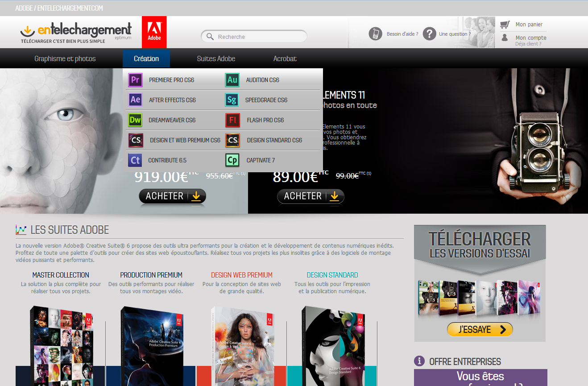Viewport: 588px width, 386px height.
Task: Click the Captivate Cp icon
Action: (232, 160)
